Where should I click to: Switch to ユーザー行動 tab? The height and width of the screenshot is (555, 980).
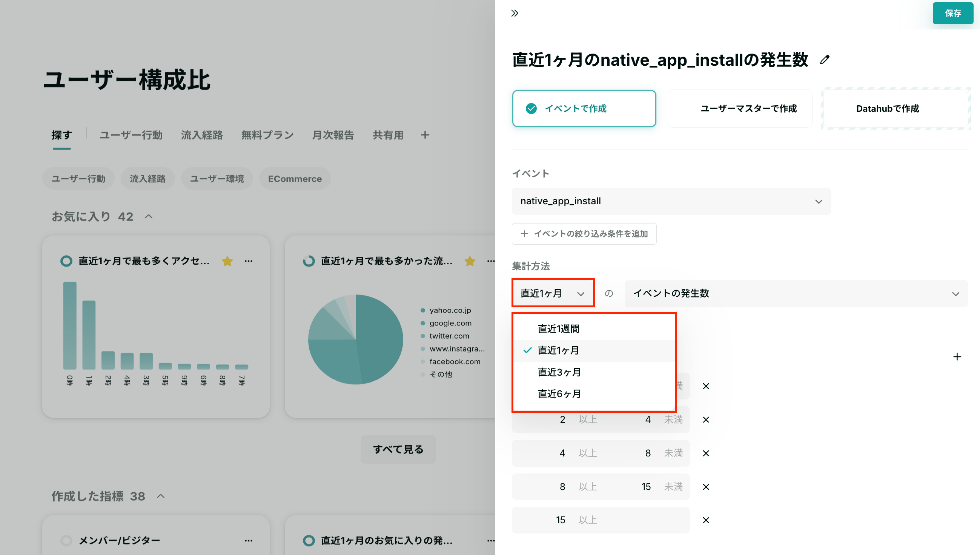[131, 135]
